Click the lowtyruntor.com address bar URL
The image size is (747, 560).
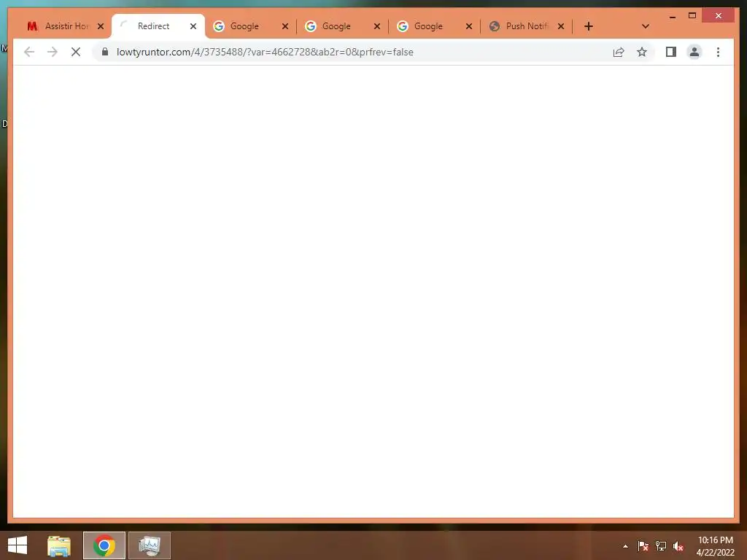(265, 52)
